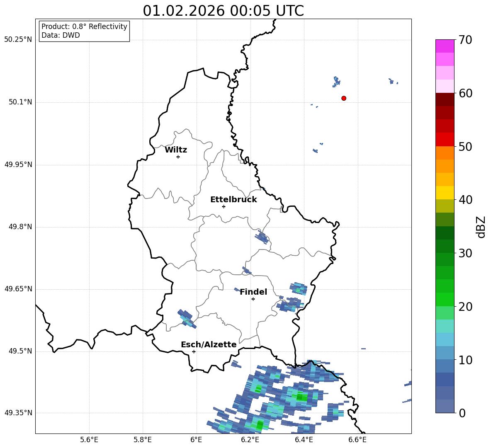
Task: Click the dark green colorbar segment near 30
Action: (x=445, y=246)
